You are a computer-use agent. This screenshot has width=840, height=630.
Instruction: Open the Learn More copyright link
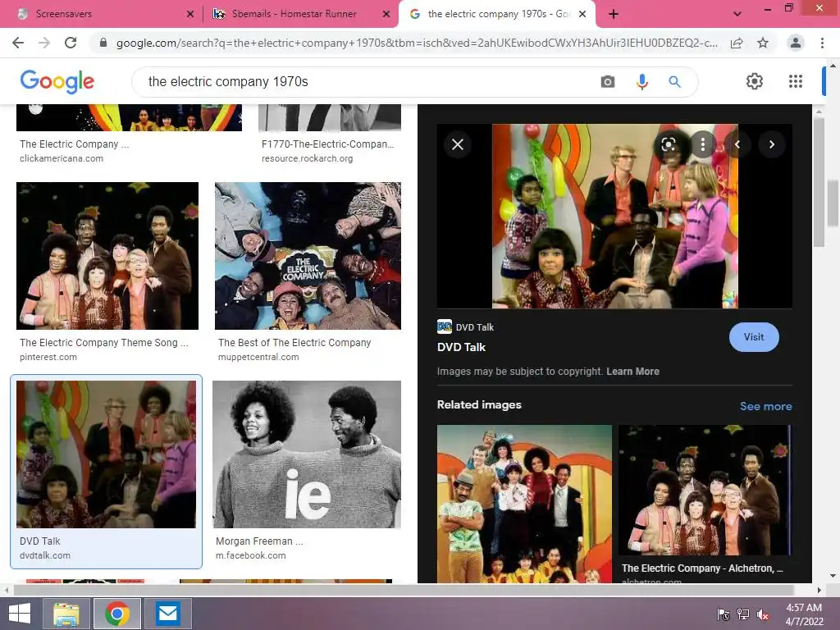click(x=632, y=372)
